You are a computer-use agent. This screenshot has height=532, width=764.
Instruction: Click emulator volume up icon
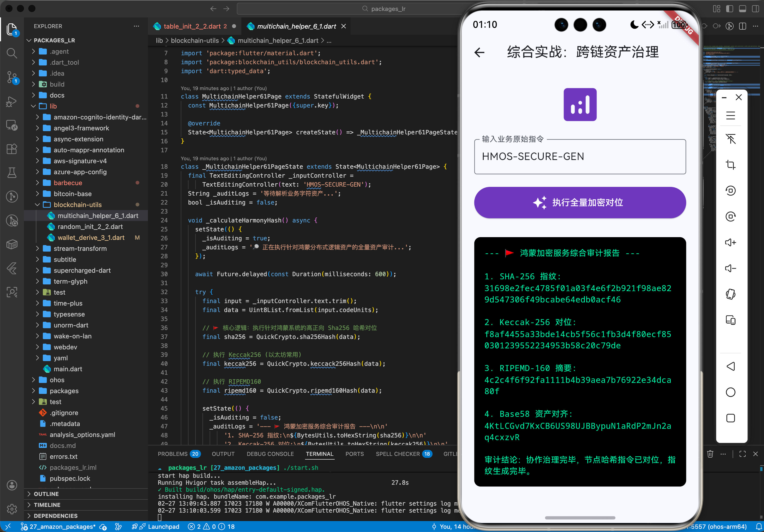(x=730, y=242)
